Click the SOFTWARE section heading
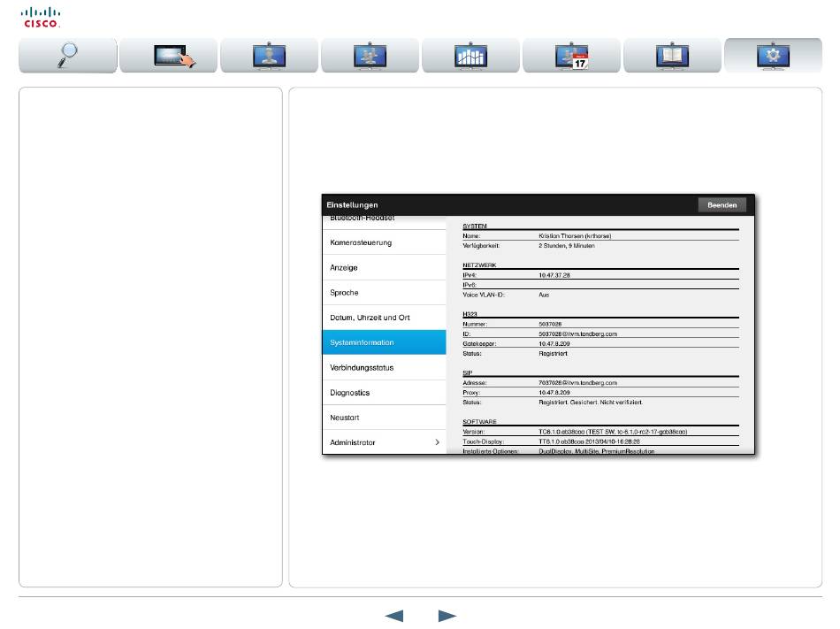Screen dimensions: 840x629 pos(479,422)
